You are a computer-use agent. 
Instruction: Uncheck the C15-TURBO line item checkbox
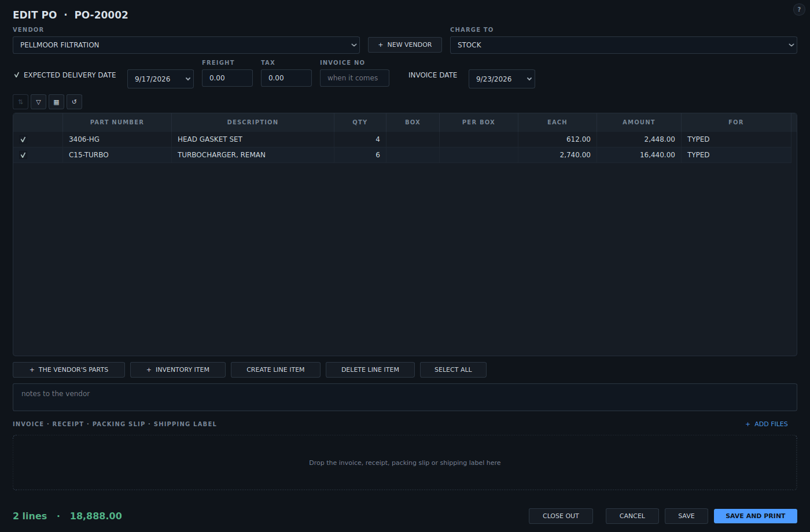pyautogui.click(x=23, y=155)
